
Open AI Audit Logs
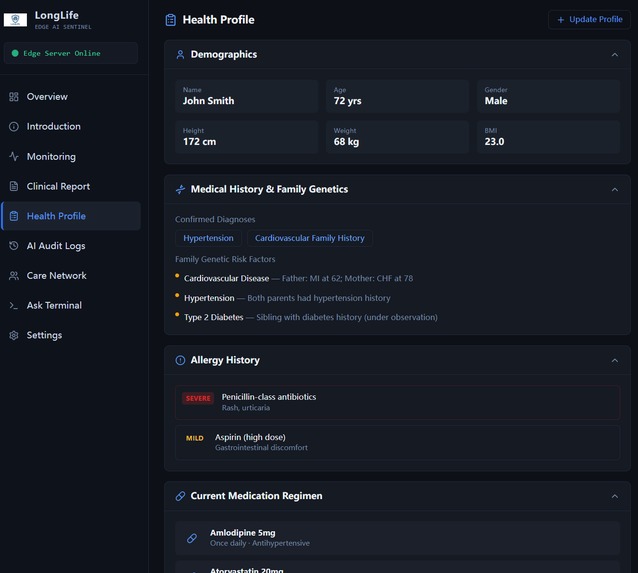point(71,246)
